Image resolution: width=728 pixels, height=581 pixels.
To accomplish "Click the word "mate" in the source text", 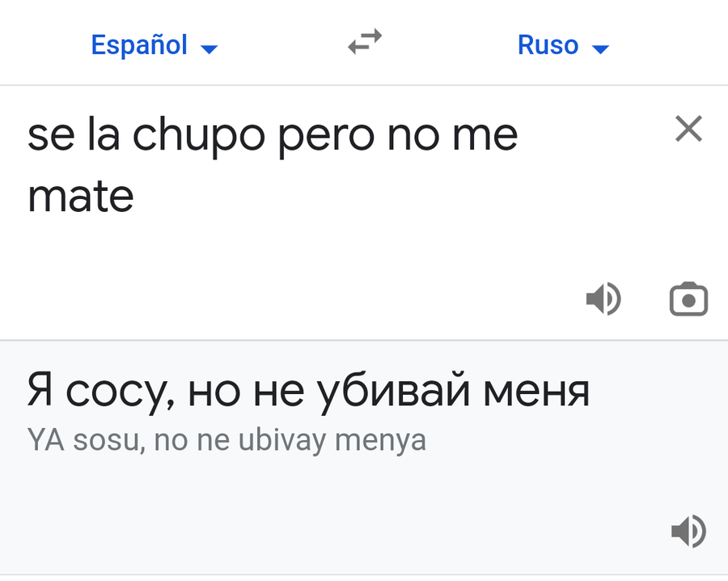I will [x=80, y=197].
